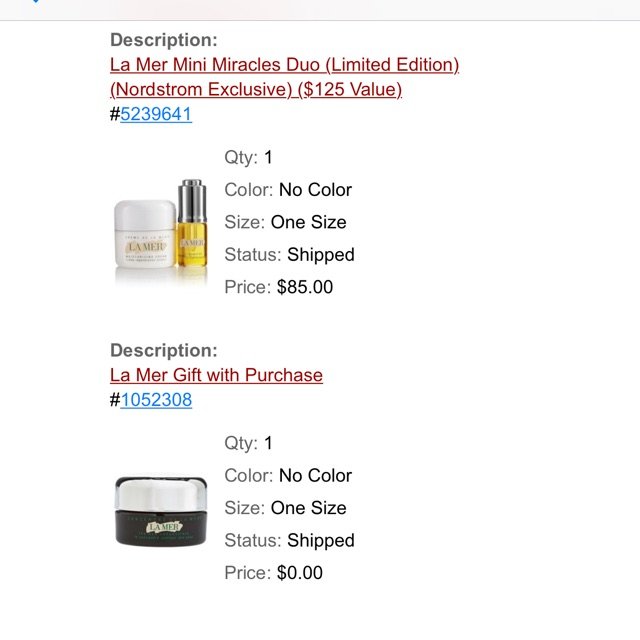The height and width of the screenshot is (640, 640).
Task: Click One Size for the gift item
Action: (x=309, y=508)
